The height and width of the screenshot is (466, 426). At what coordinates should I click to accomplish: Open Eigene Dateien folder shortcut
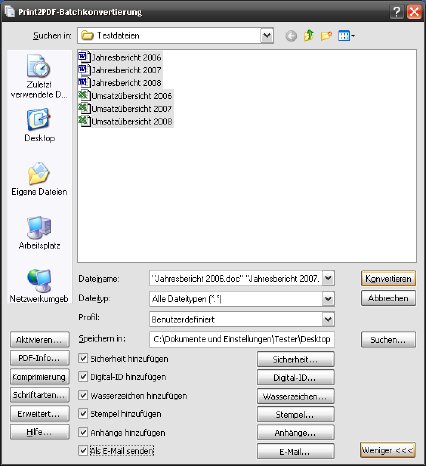[x=39, y=179]
